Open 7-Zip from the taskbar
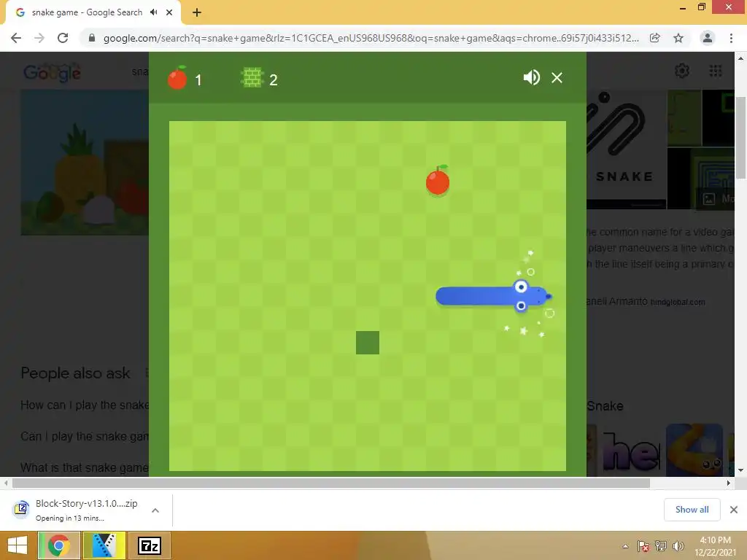 point(149,545)
